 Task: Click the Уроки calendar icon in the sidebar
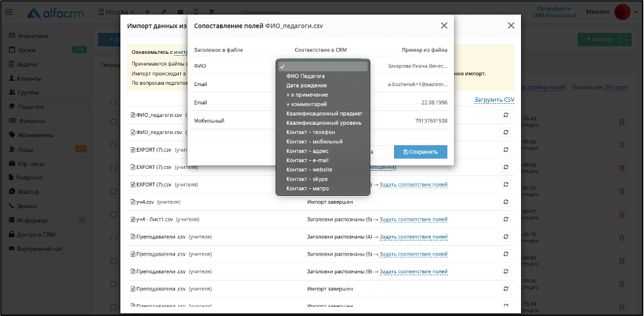12,50
